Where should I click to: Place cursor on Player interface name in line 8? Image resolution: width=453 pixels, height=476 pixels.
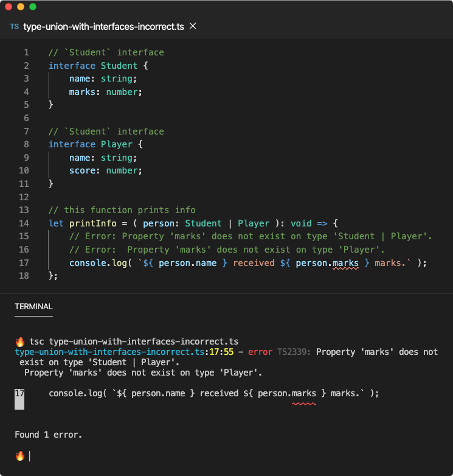point(116,144)
